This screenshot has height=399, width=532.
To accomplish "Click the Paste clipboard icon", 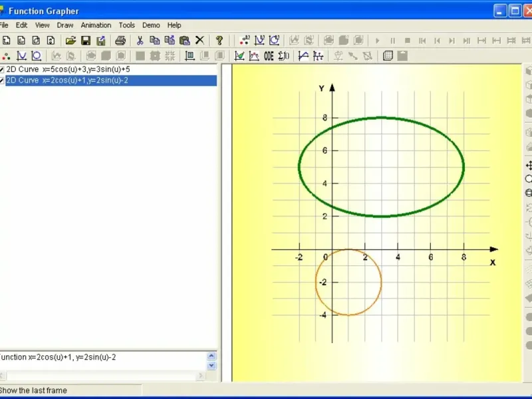I will [x=185, y=41].
